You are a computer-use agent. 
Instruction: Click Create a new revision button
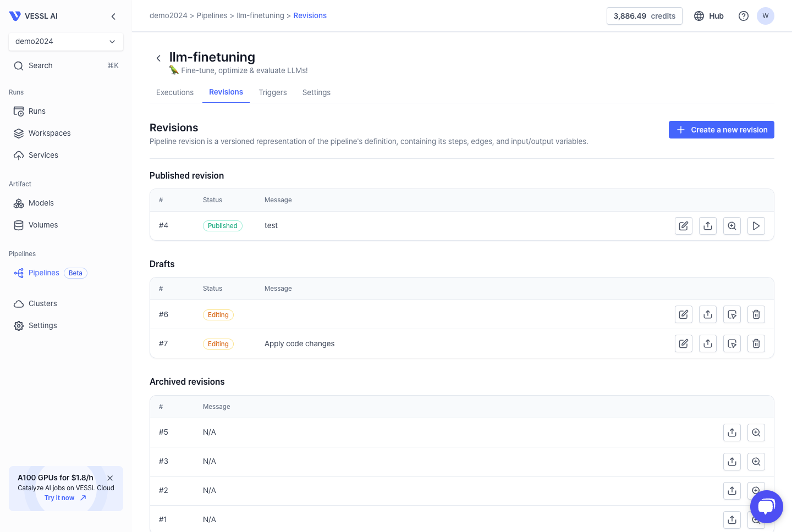[x=722, y=130]
